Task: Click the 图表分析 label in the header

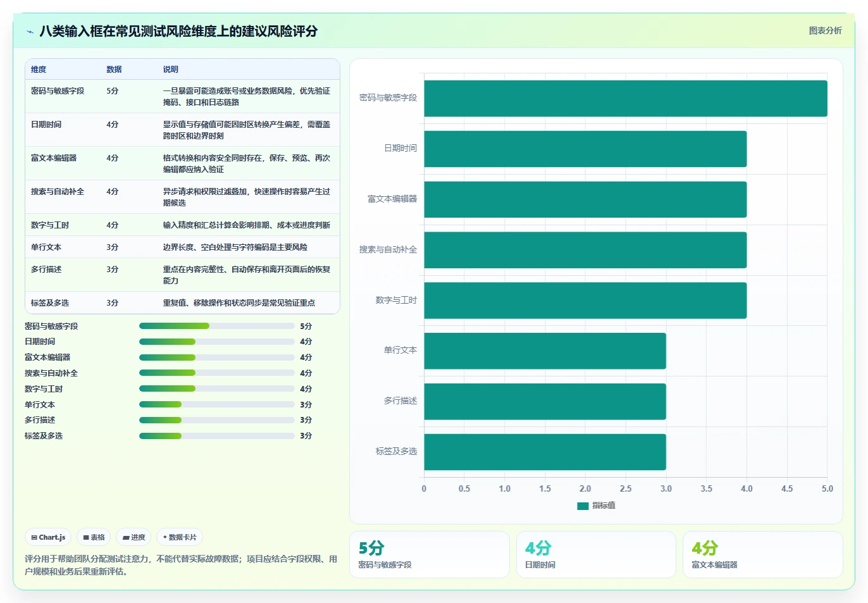Action: pos(825,30)
